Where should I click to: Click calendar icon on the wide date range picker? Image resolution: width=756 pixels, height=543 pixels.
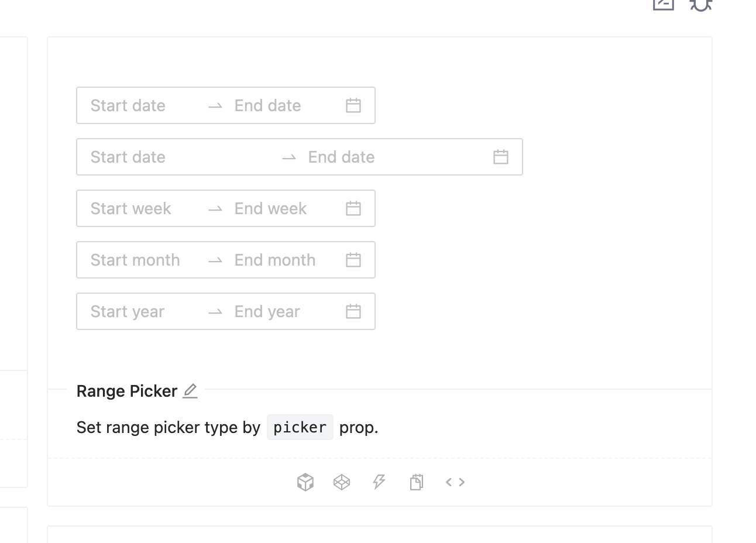click(x=500, y=157)
